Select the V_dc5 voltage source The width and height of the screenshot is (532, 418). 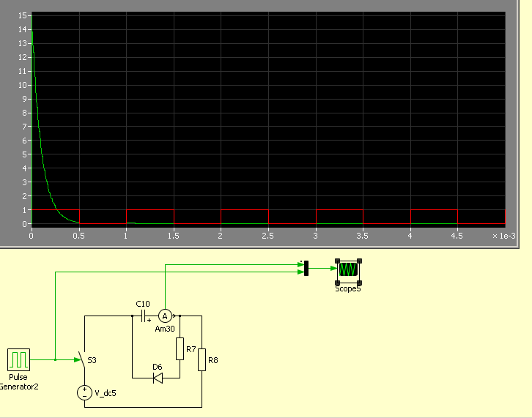[x=84, y=393]
